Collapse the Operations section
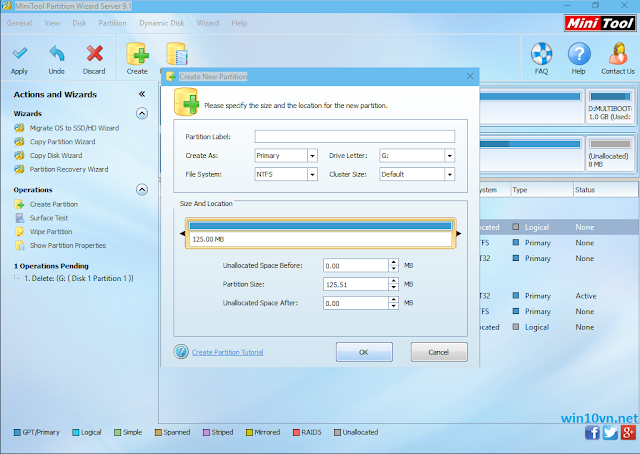This screenshot has width=640, height=454. pyautogui.click(x=142, y=189)
